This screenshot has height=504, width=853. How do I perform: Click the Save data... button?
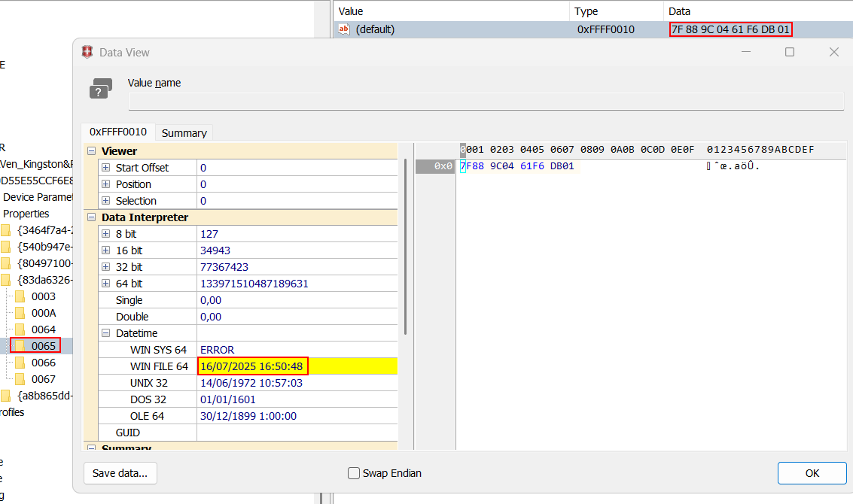tap(120, 473)
